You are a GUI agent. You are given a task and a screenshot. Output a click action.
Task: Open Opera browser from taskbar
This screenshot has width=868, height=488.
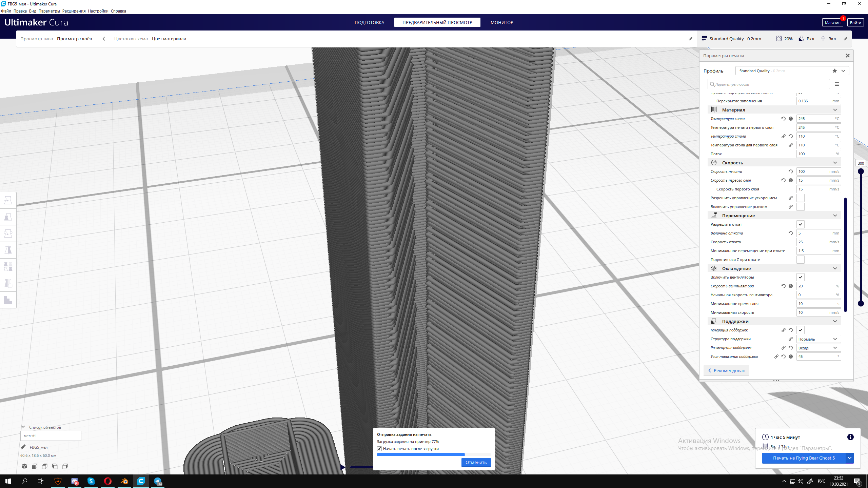pyautogui.click(x=108, y=481)
